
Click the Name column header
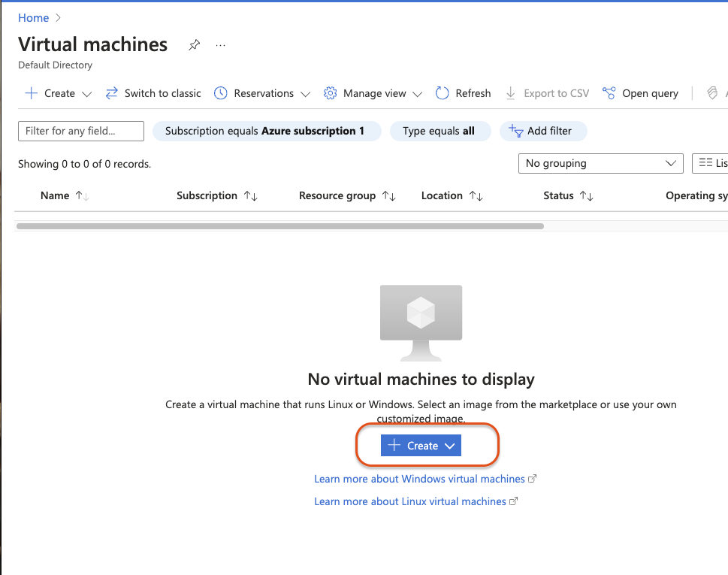(55, 195)
